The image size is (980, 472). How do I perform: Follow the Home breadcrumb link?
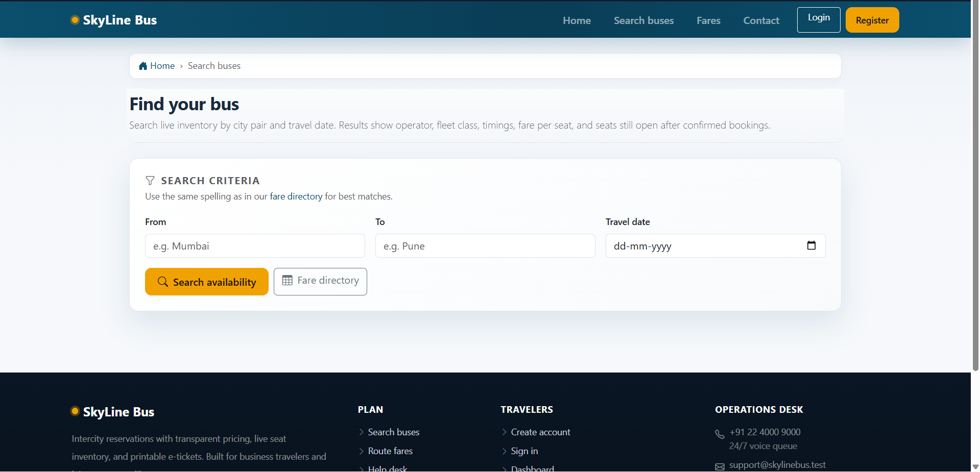click(162, 66)
